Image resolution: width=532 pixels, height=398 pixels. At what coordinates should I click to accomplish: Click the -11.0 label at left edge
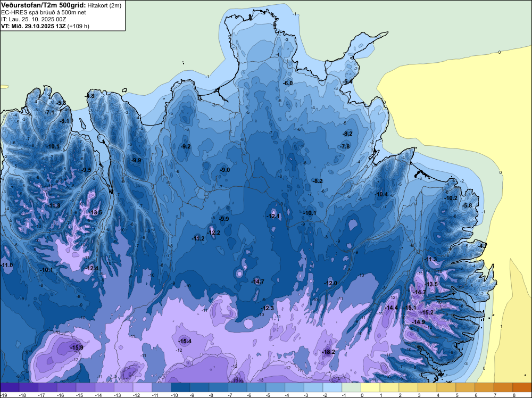pos(7,265)
